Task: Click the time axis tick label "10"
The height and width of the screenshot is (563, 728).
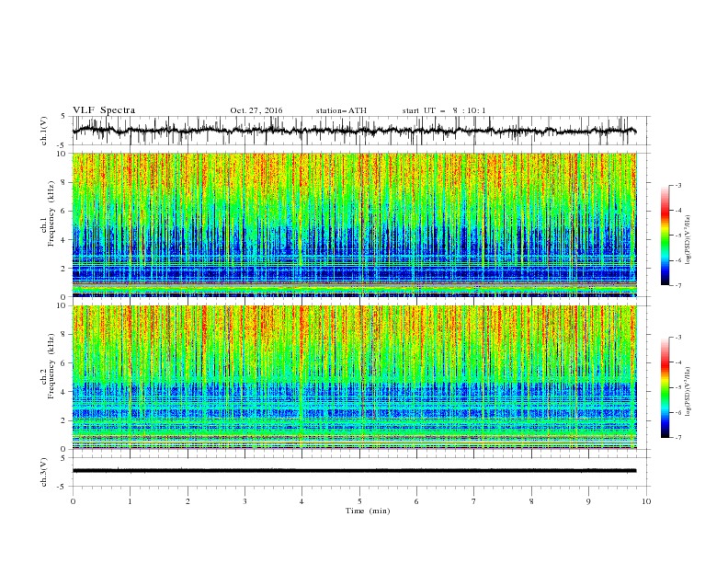Action: (x=646, y=501)
